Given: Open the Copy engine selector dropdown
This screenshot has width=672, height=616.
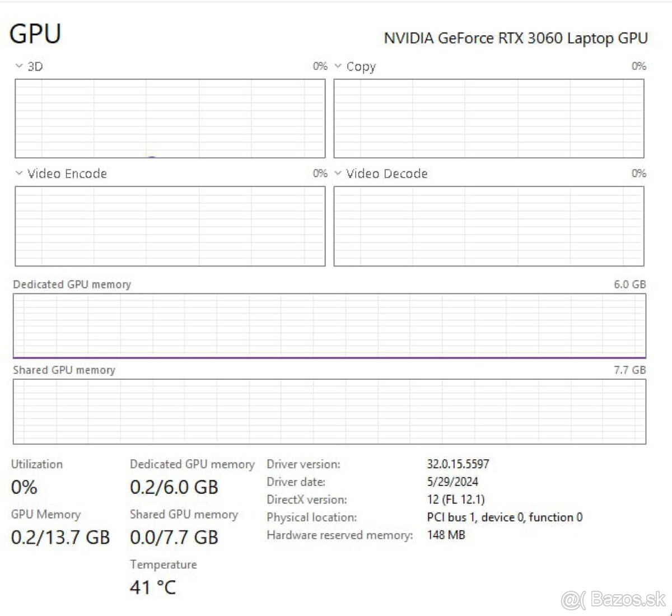Looking at the screenshot, I should pos(338,66).
